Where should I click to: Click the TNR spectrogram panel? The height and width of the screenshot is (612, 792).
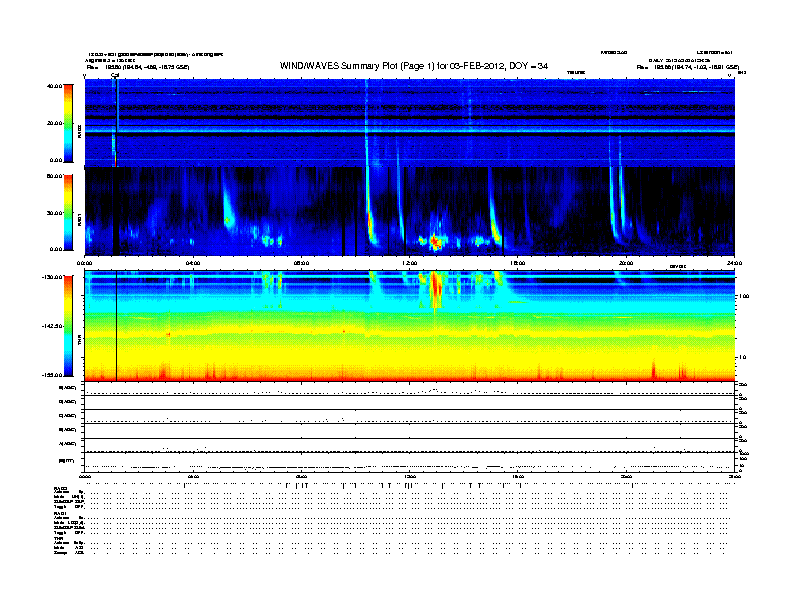coord(410,326)
